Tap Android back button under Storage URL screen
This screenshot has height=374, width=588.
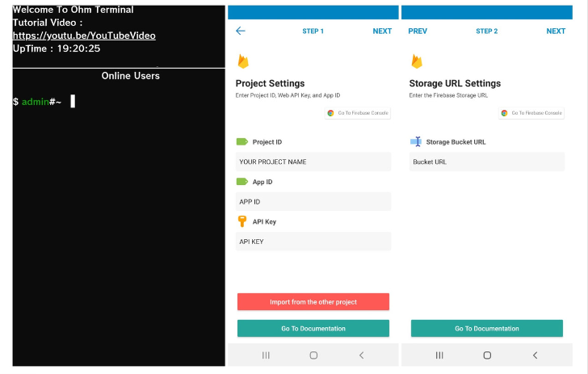(535, 355)
